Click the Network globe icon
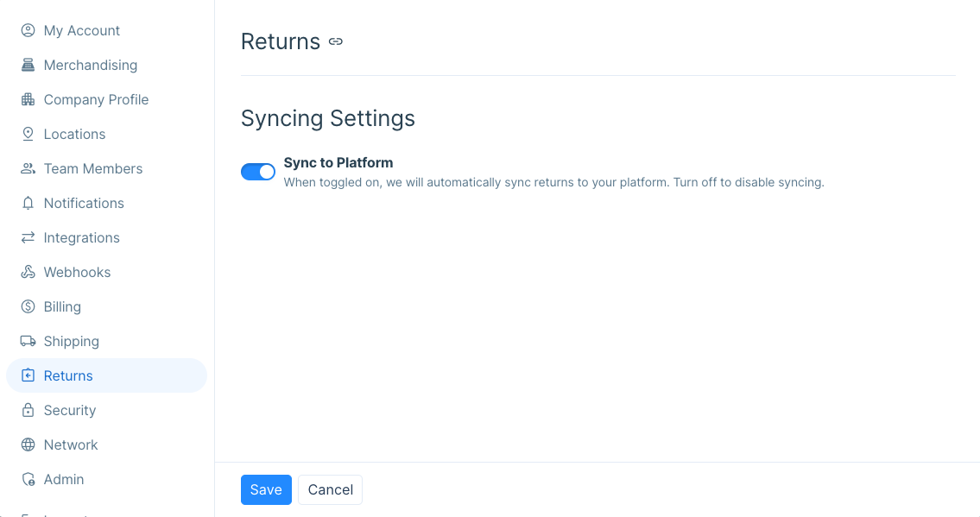Image resolution: width=980 pixels, height=517 pixels. [x=28, y=444]
